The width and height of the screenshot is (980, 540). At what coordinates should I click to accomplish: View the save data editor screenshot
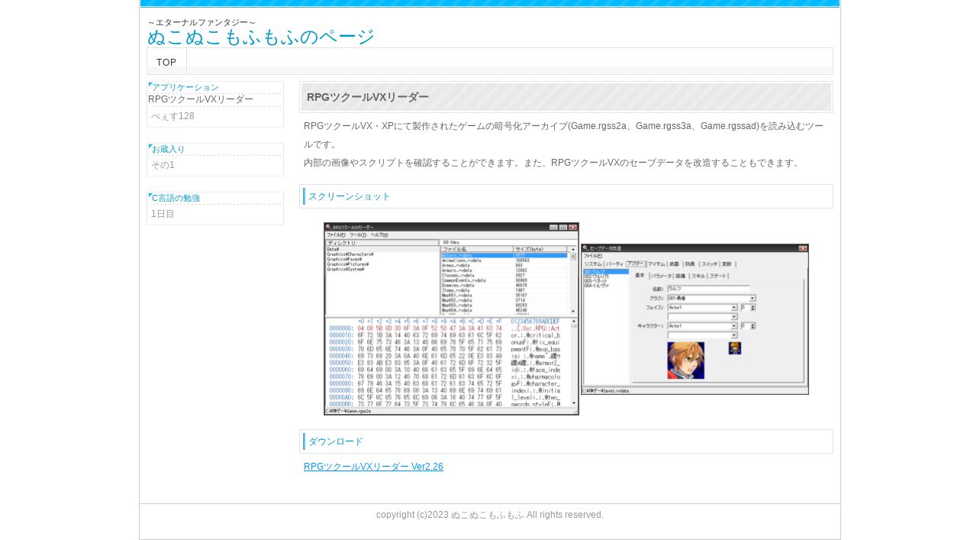[695, 319]
